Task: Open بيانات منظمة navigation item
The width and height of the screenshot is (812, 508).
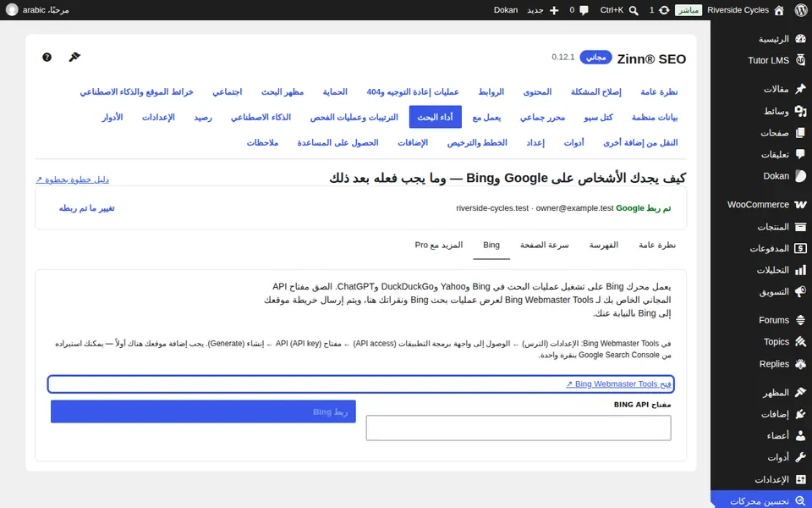Action: pyautogui.click(x=655, y=117)
